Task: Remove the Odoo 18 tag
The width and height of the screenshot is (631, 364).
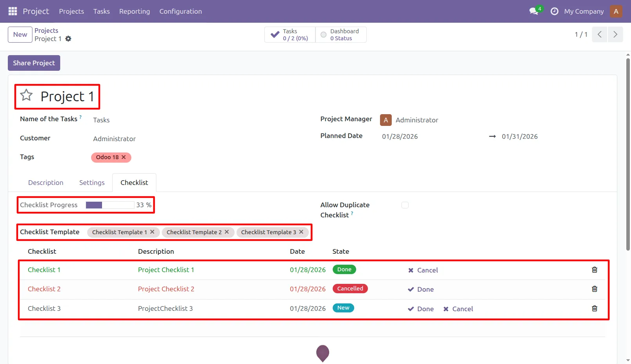Action: pos(124,157)
